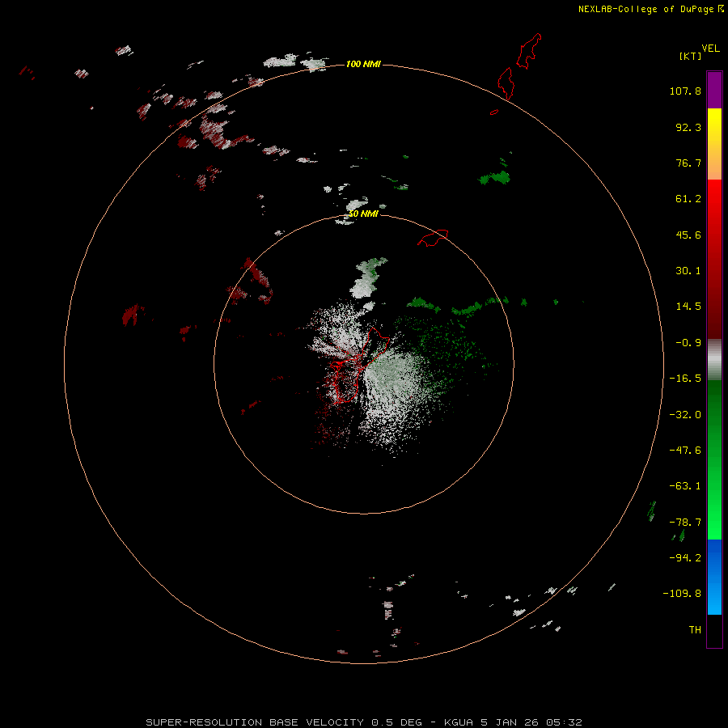Click the Super-Resolution Base Velocity caption
728x728 pixels.
click(x=363, y=722)
